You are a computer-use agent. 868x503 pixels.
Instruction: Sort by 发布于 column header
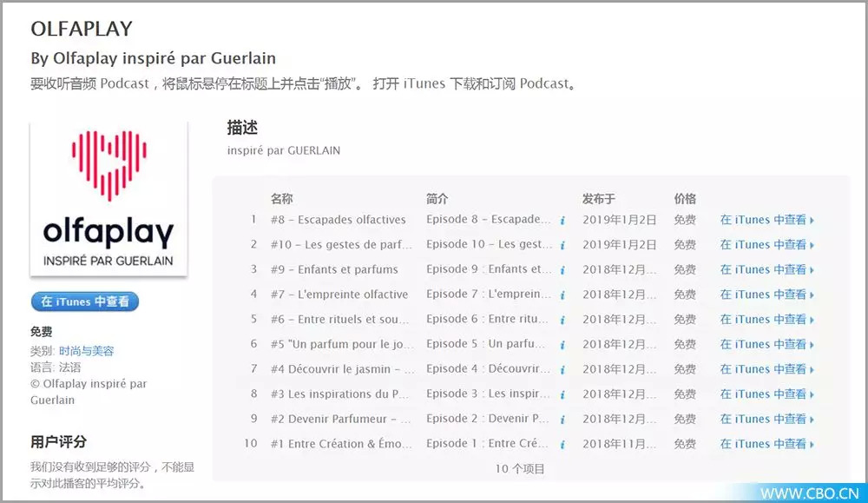[x=598, y=198]
